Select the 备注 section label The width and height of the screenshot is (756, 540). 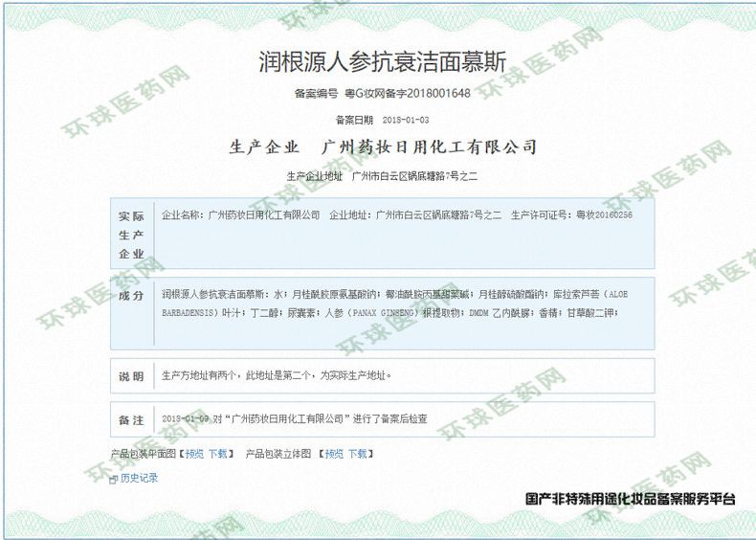click(131, 420)
